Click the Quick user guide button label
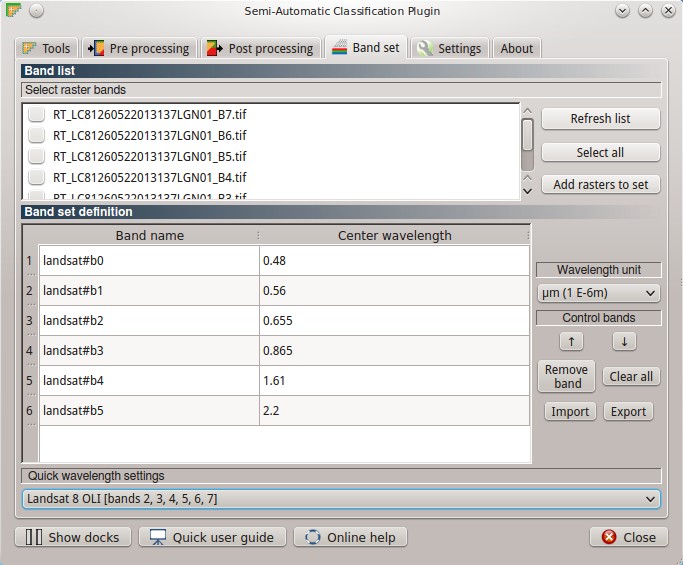Screen dimensions: 683x565 point(223,538)
